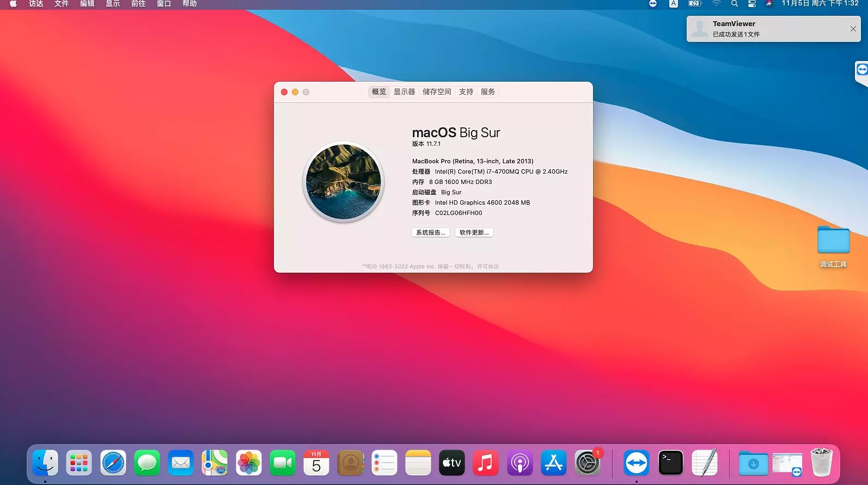Minimize the About This Mac window
Screen dimensions: 868x485
(x=295, y=92)
